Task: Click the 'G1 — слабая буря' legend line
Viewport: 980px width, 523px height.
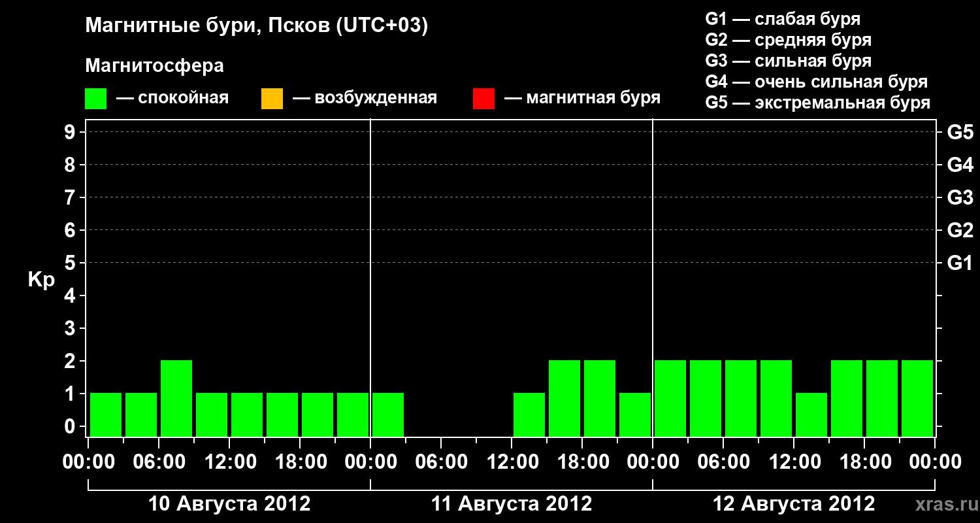Action: (783, 19)
